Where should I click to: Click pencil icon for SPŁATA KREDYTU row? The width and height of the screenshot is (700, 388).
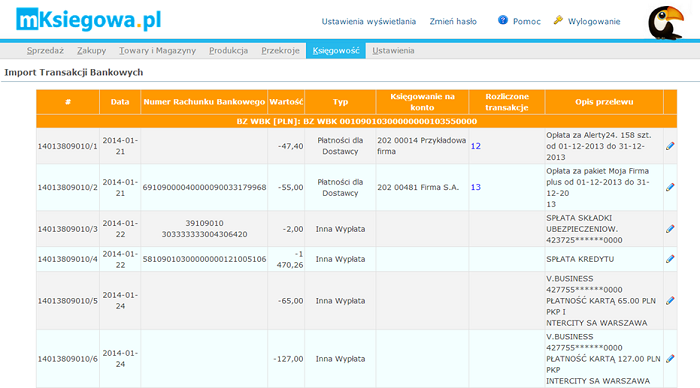coord(670,259)
